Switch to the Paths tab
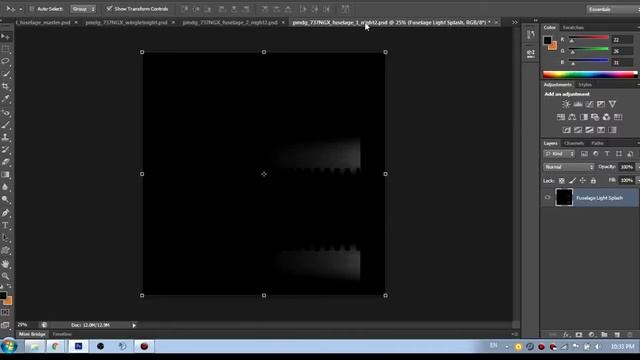This screenshot has height=360, width=640. pos(597,143)
